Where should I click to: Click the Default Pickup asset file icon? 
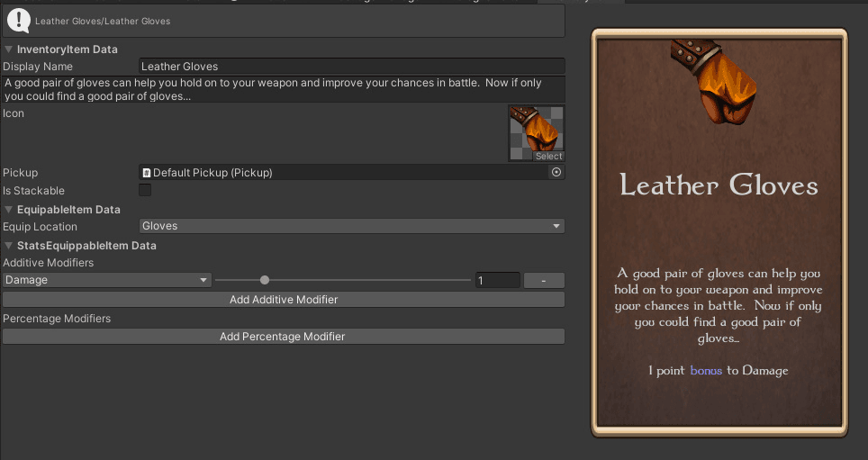147,173
